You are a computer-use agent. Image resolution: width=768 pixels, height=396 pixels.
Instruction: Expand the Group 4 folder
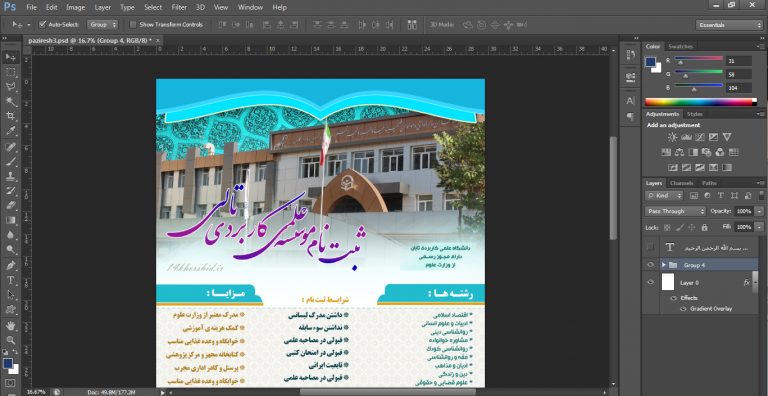(x=664, y=265)
